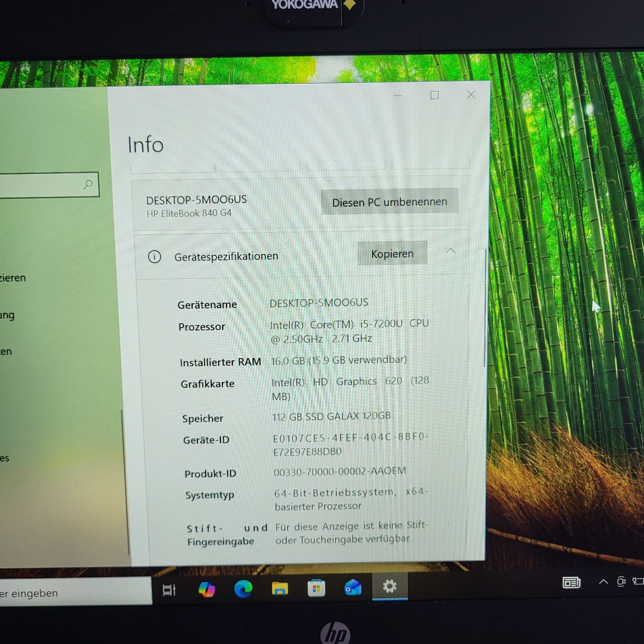644x644 pixels.
Task: Click 'Stift- und Fingereingabe' label
Action: click(x=227, y=535)
